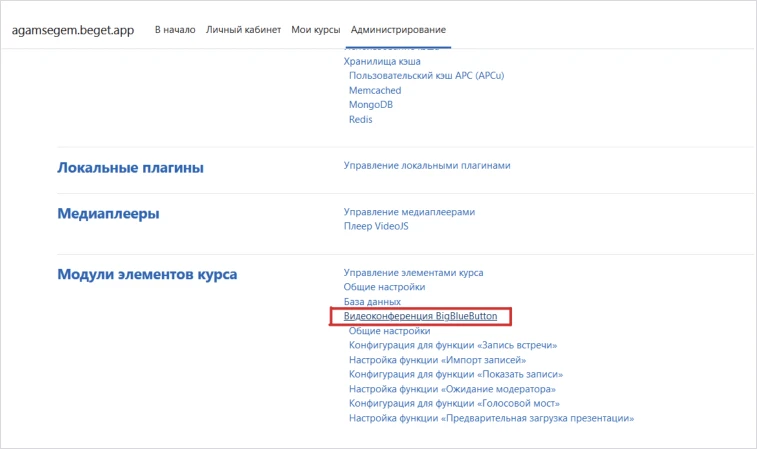Open settings for «Голосовой мост» function
Image resolution: width=757 pixels, height=449 pixels.
click(x=454, y=403)
